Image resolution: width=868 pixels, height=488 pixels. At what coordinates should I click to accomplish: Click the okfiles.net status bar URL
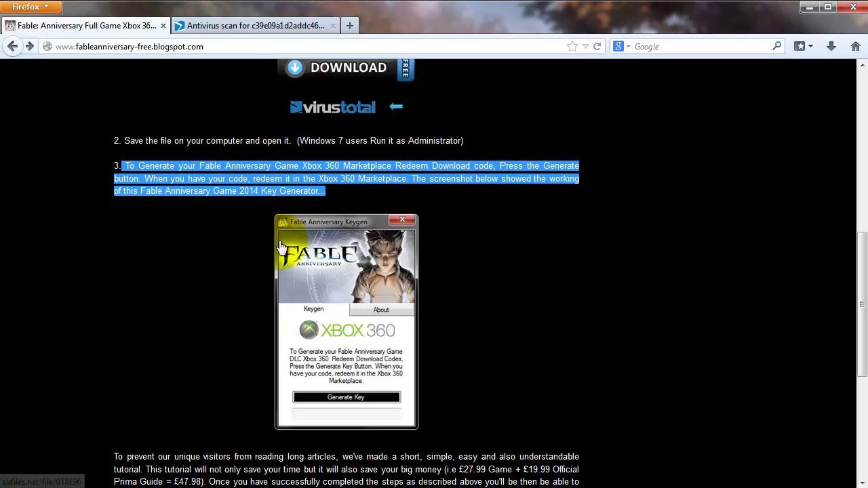tap(41, 482)
